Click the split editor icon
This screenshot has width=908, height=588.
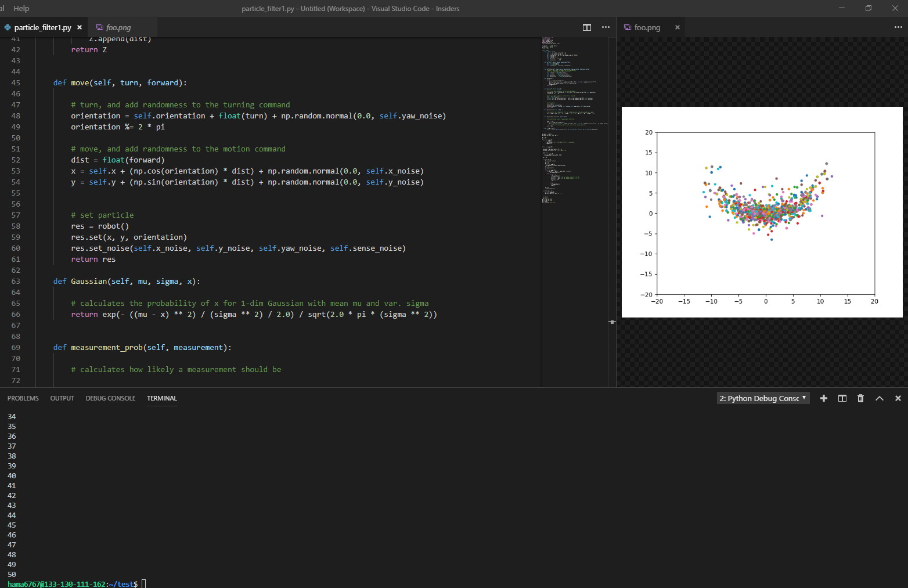587,27
